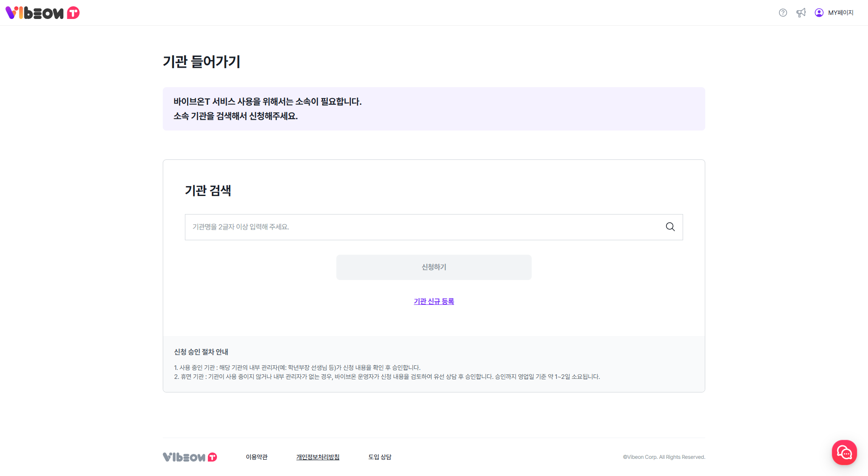Click the user profile avatar icon
Image resolution: width=868 pixels, height=476 pixels.
click(819, 13)
